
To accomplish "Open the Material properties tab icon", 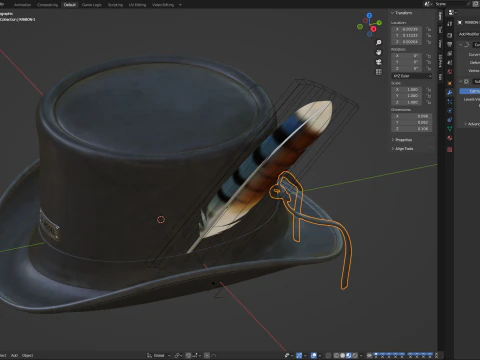I will tap(450, 138).
